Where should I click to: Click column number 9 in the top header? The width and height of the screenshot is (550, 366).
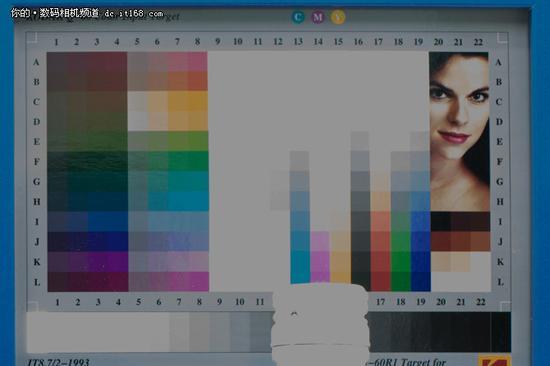217,41
